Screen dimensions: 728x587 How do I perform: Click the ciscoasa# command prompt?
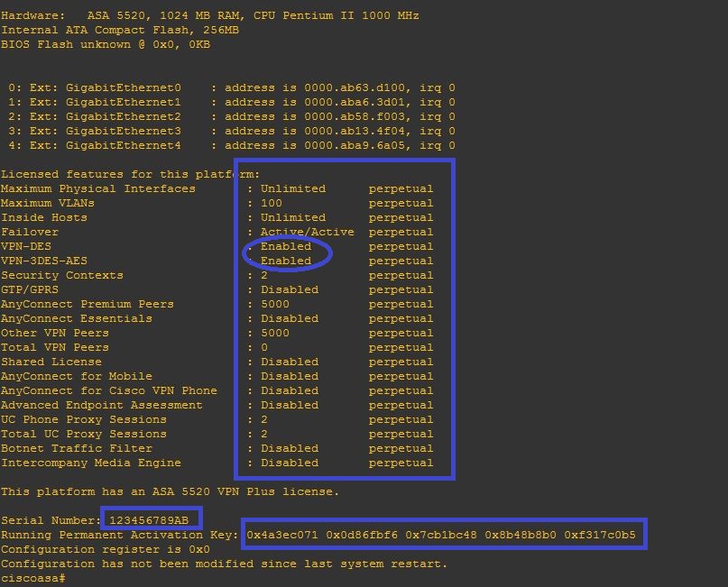[x=32, y=578]
